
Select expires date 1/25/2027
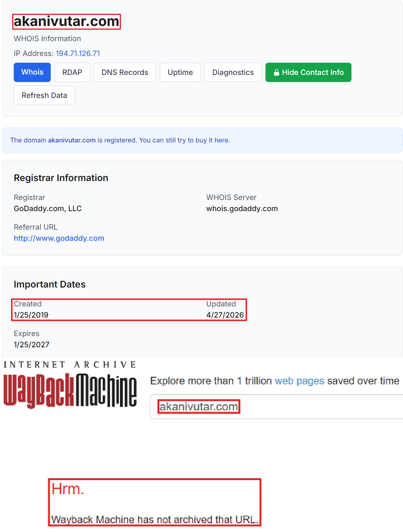(x=32, y=345)
